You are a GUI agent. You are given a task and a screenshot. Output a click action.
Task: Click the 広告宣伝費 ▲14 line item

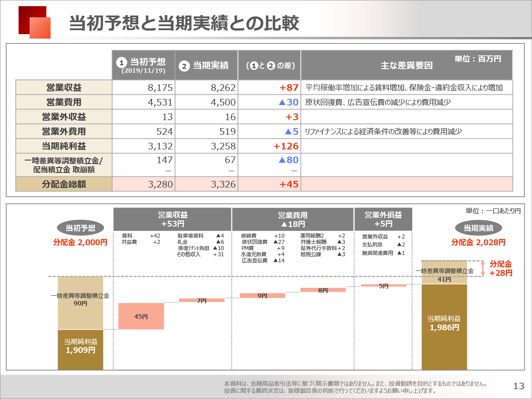(263, 261)
